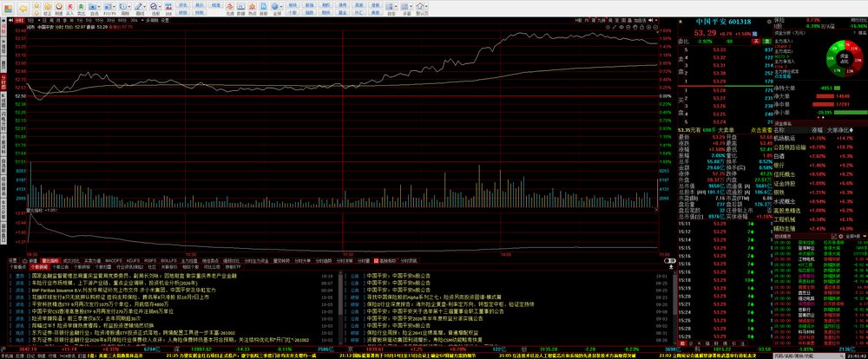This screenshot has height=359, width=868.
Task: Click the settings gear beside 中国平安 601318
Action: [x=769, y=22]
